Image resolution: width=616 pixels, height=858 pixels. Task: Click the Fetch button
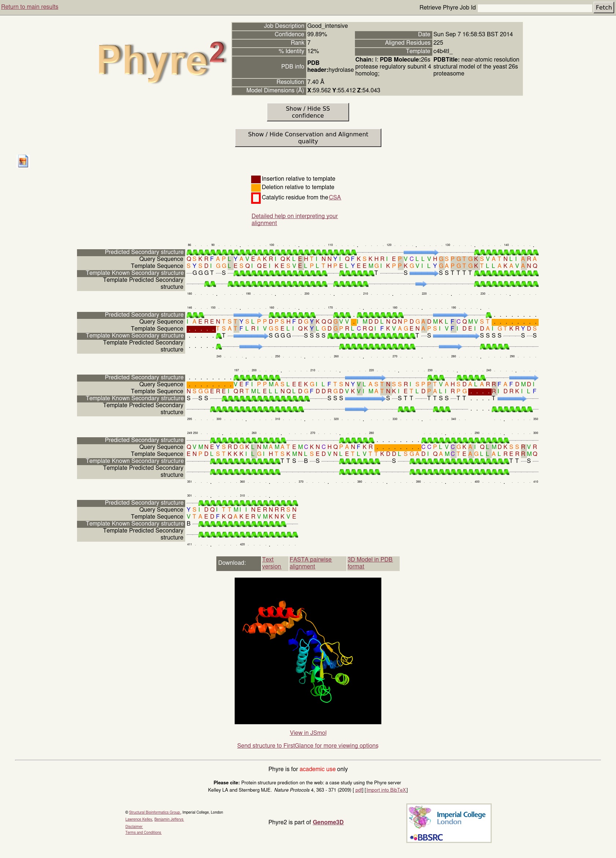pyautogui.click(x=603, y=8)
